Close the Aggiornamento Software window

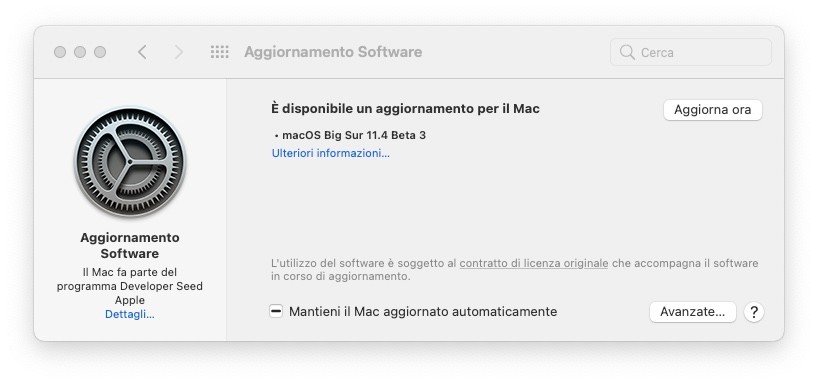pos(60,52)
